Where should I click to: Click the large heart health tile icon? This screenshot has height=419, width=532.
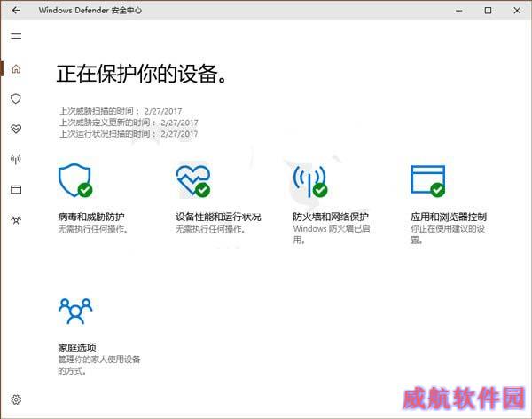click(193, 181)
